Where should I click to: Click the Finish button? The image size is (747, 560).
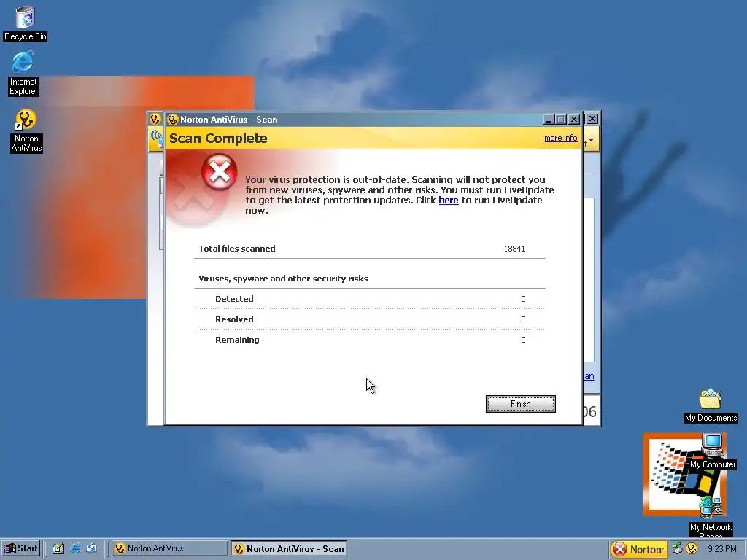(x=520, y=404)
